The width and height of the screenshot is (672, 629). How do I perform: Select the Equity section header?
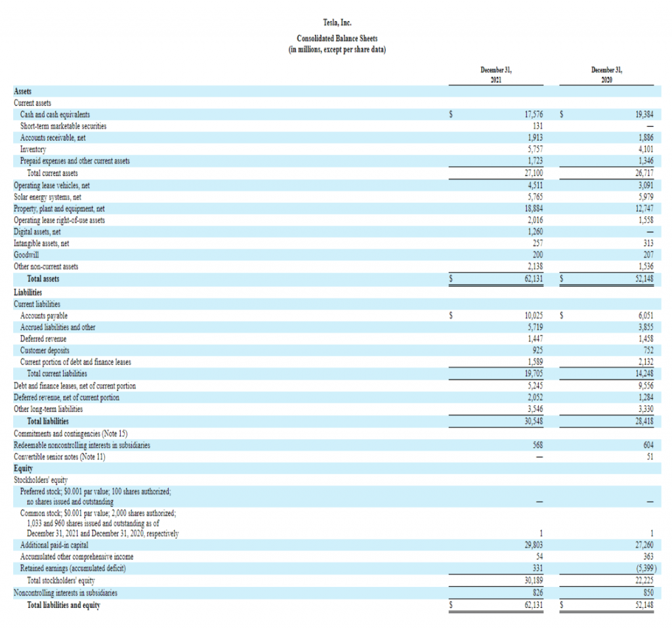(24, 468)
